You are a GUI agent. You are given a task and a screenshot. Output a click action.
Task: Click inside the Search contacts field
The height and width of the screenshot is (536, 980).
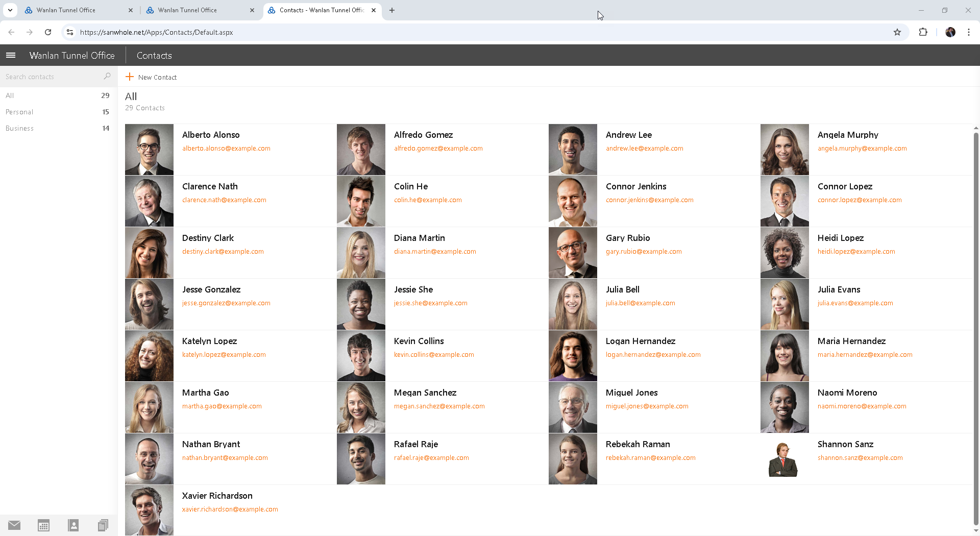51,77
